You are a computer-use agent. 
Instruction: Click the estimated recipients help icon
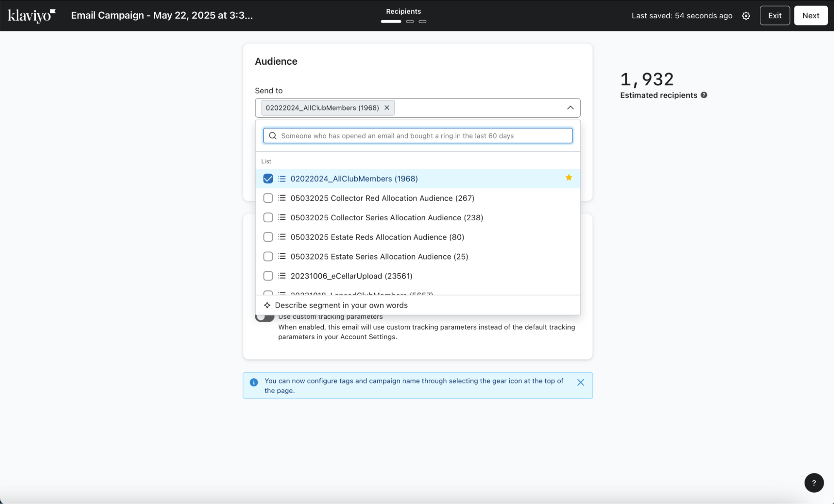704,95
